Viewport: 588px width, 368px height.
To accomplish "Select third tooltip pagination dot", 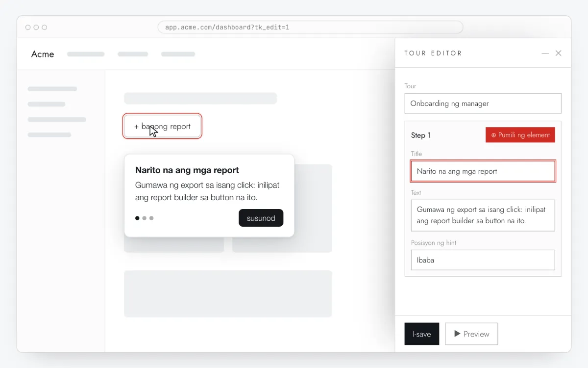I will click(151, 218).
